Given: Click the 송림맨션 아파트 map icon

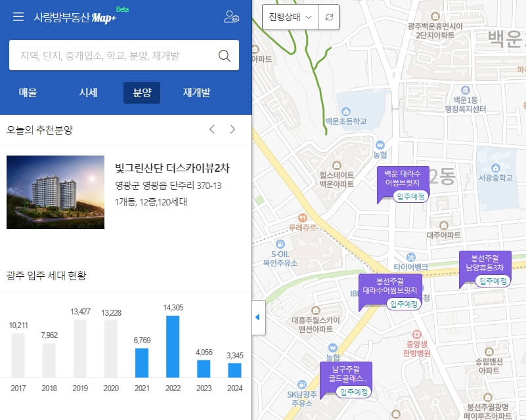Looking at the screenshot, I should point(489,352).
